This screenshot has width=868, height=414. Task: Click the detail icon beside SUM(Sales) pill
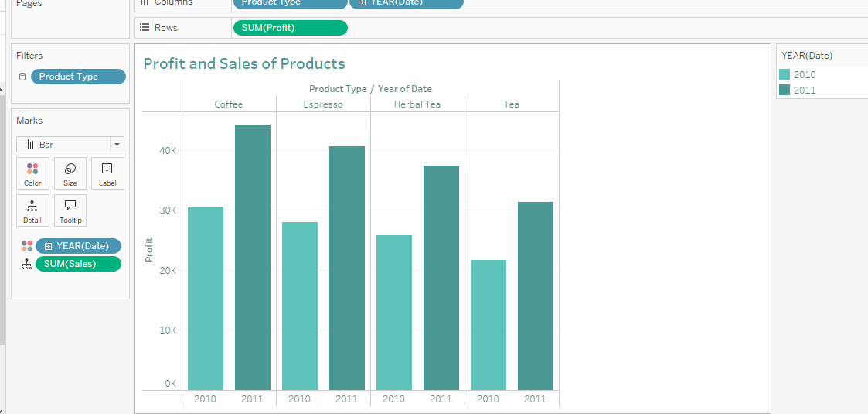[26, 265]
